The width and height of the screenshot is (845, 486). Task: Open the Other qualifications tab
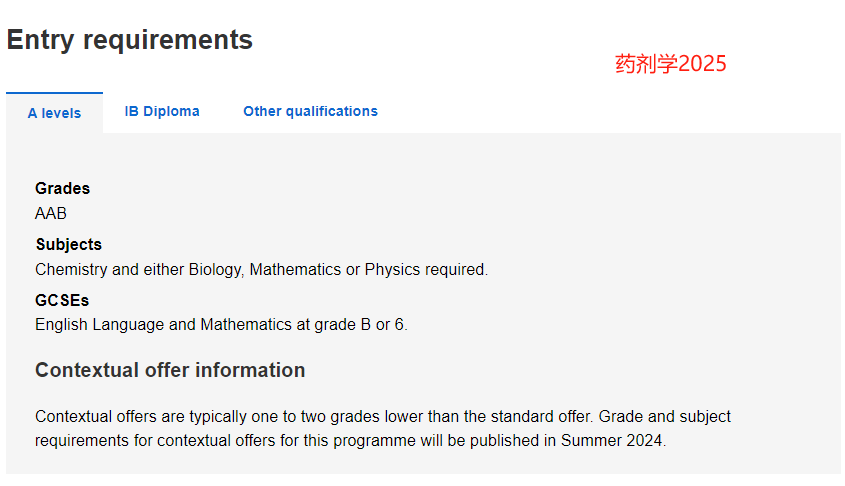coord(310,111)
